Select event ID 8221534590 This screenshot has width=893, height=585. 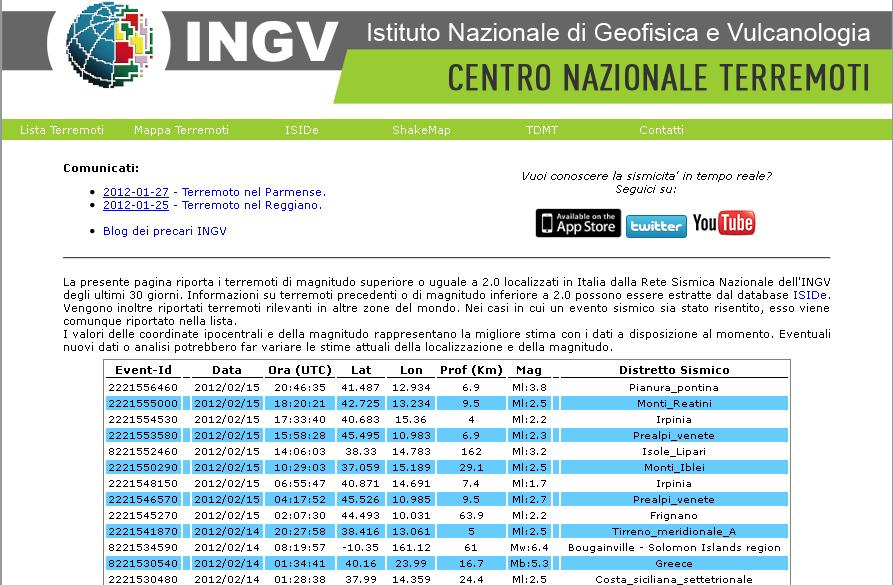click(143, 547)
